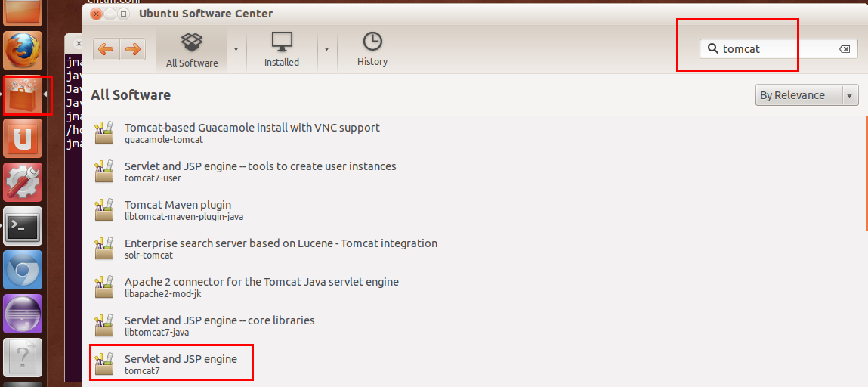Select the guacamole-tomcat package icon
This screenshot has height=387, width=868.
(x=104, y=133)
